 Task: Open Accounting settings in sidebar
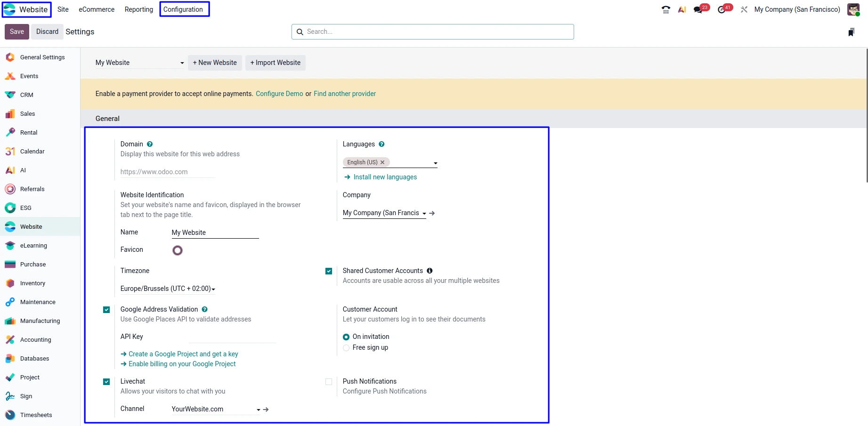(x=40, y=339)
